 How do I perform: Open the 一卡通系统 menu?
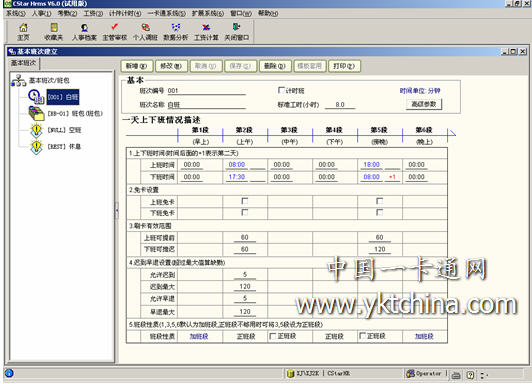click(x=166, y=13)
